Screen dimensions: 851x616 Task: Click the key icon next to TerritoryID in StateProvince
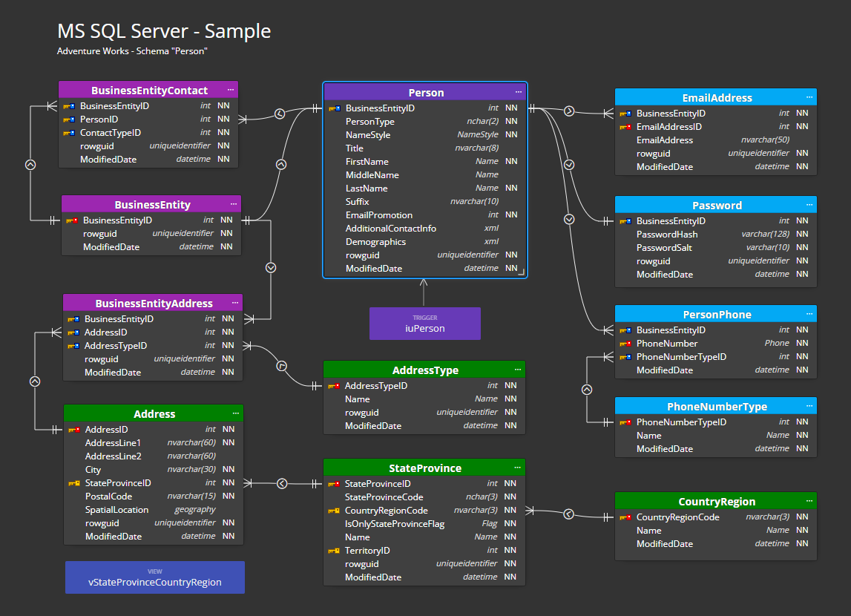(x=335, y=550)
